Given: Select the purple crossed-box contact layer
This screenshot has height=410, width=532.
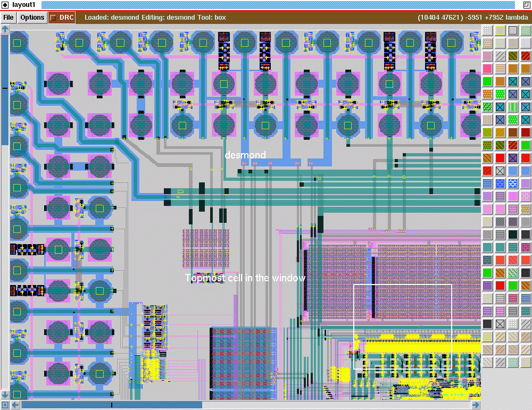Looking at the screenshot, I should (x=513, y=157).
